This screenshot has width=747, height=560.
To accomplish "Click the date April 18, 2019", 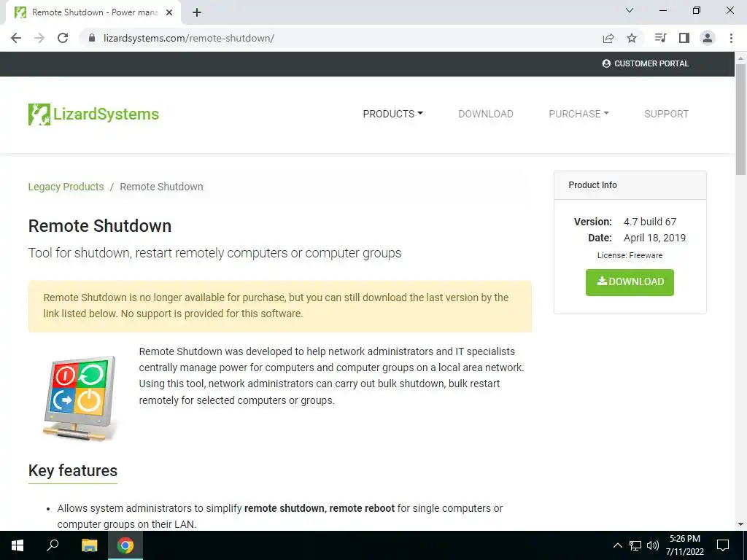I will [x=654, y=238].
